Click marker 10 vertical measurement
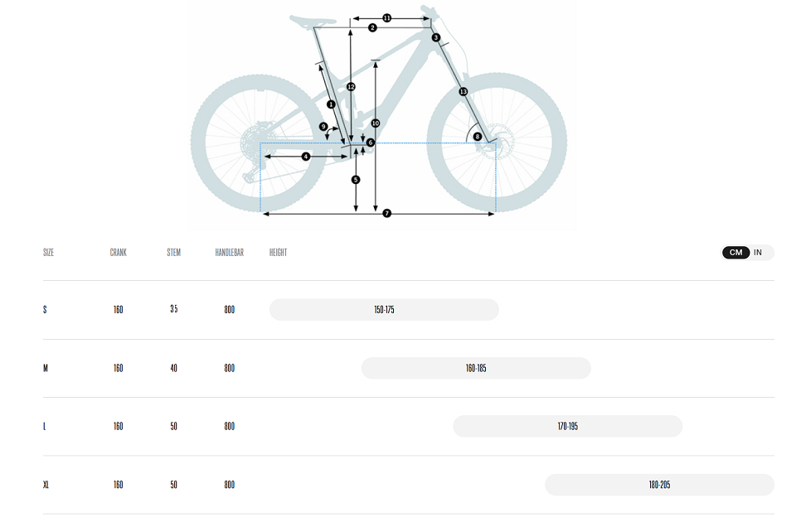The width and height of the screenshot is (806, 532). tap(376, 123)
